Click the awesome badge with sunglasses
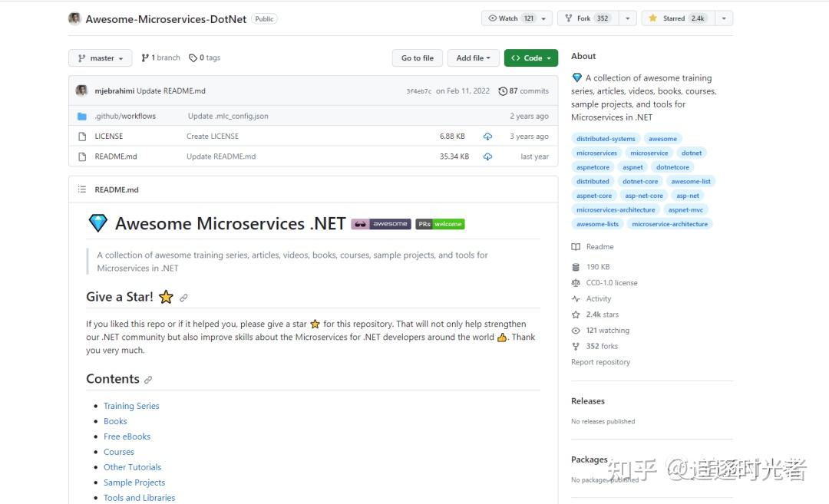 381,224
